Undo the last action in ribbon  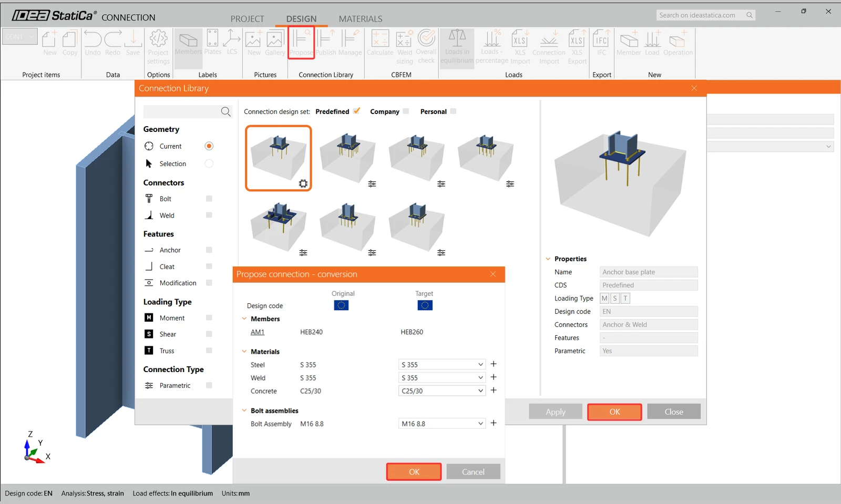pyautogui.click(x=93, y=43)
